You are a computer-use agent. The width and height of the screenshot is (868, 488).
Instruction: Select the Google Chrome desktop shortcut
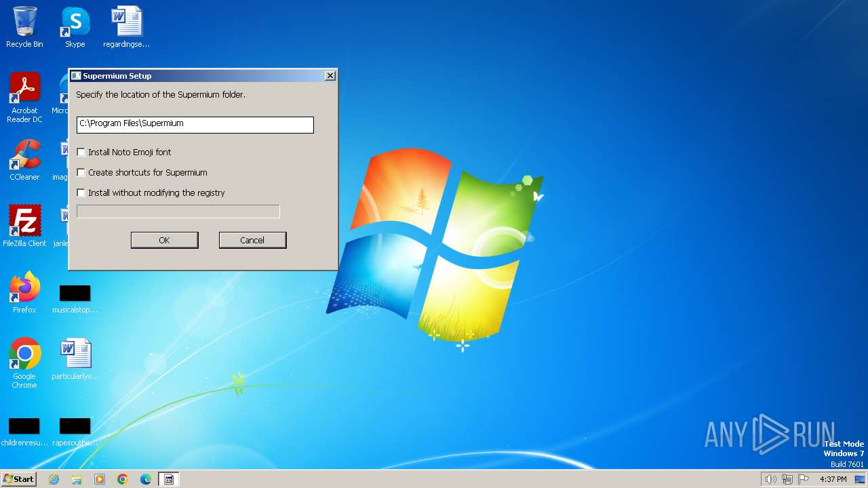pyautogui.click(x=24, y=363)
